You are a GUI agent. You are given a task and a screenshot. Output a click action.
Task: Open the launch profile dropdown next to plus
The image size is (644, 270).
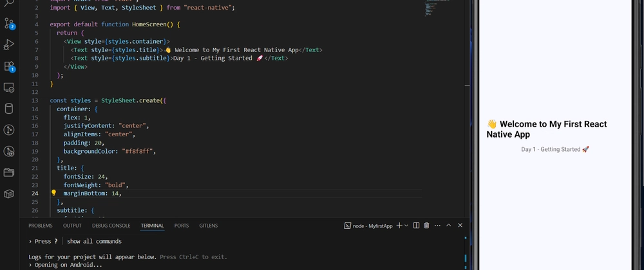coord(406,226)
